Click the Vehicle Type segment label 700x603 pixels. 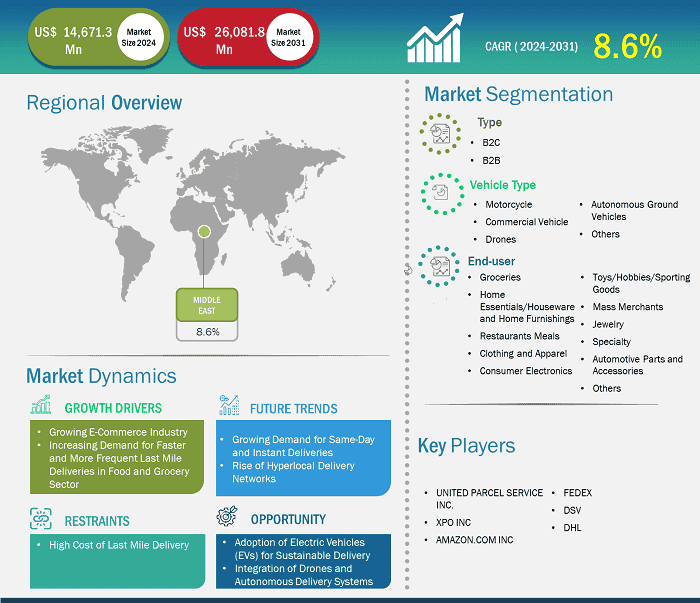(x=503, y=185)
